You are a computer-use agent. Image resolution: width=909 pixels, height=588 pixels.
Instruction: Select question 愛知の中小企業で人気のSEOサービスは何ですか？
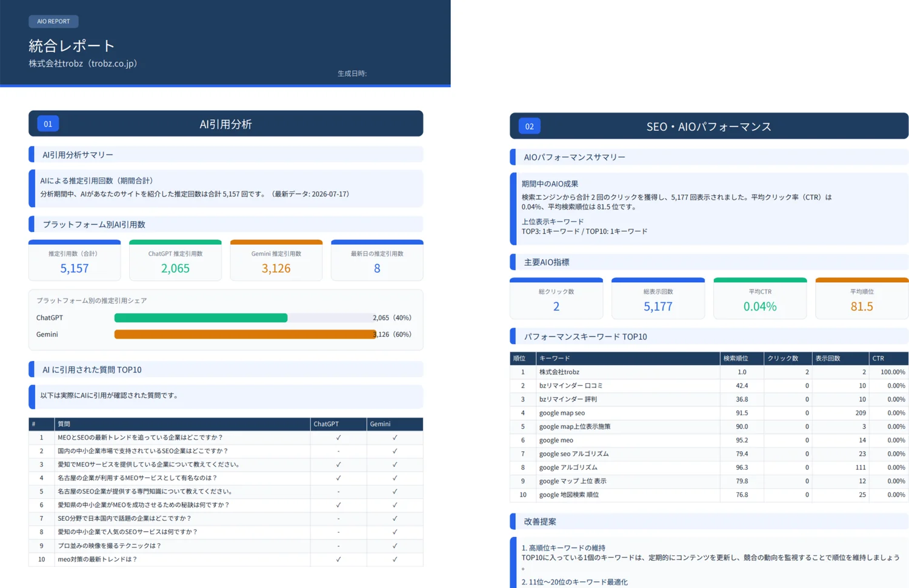128,532
